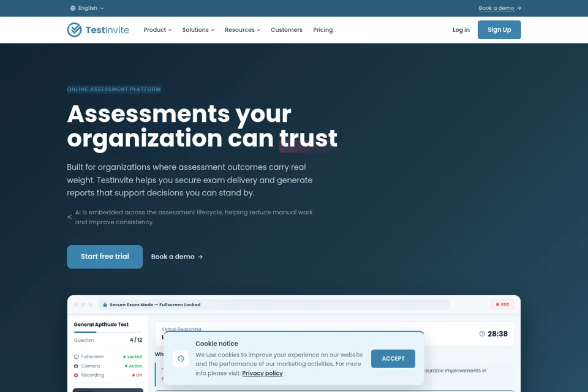The width and height of the screenshot is (588, 392).
Task: Click the AI sparkle icon
Action: (69, 217)
